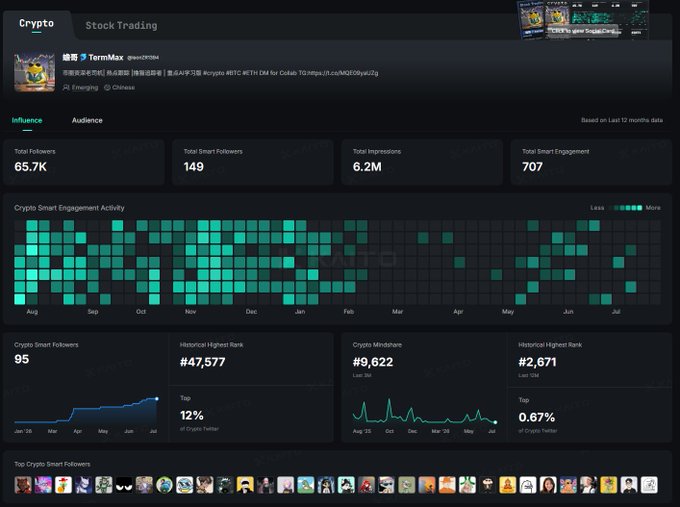The height and width of the screenshot is (507, 680).
Task: Click the #2,671 Historical Highest Rank
Action: tap(537, 362)
